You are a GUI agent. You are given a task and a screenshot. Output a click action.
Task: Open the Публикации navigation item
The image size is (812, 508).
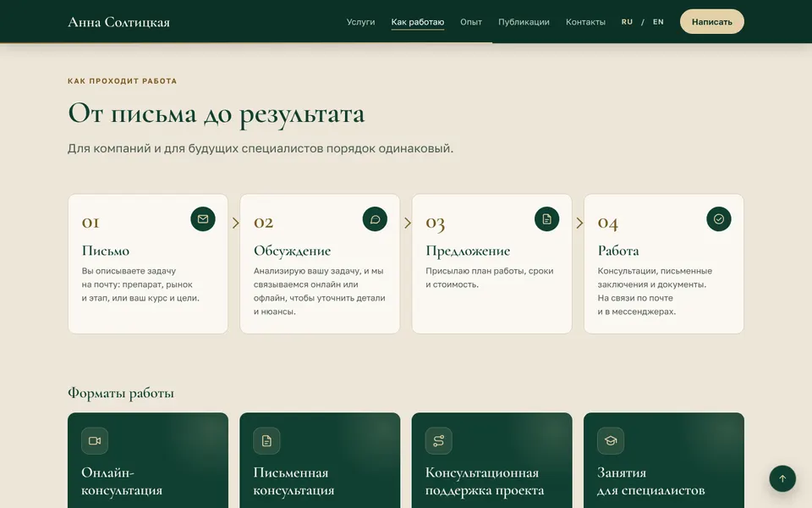pos(524,22)
